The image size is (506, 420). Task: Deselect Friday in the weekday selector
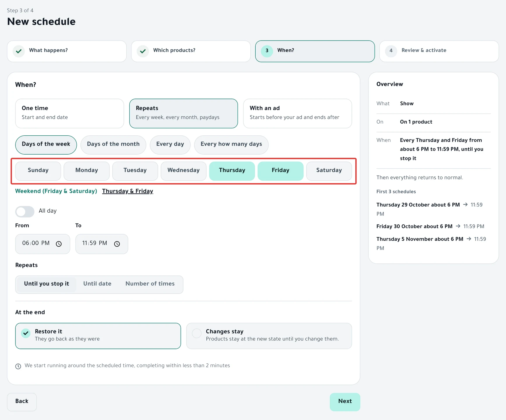click(280, 171)
